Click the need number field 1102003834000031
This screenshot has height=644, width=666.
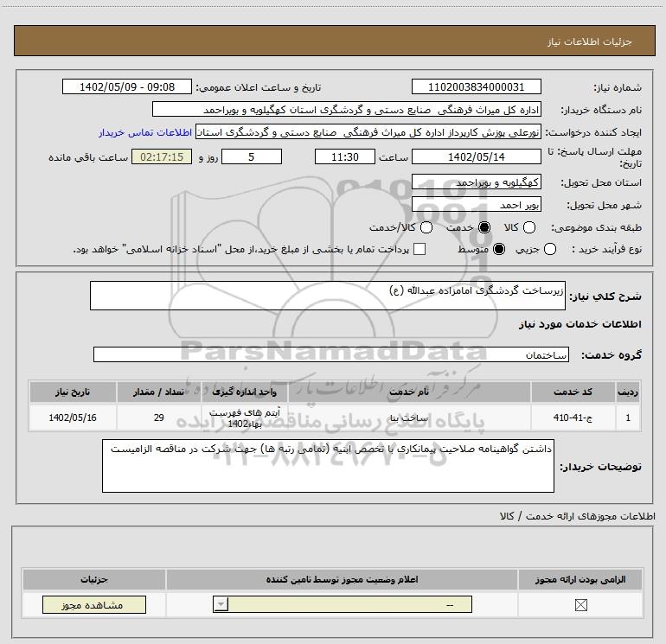click(x=476, y=87)
